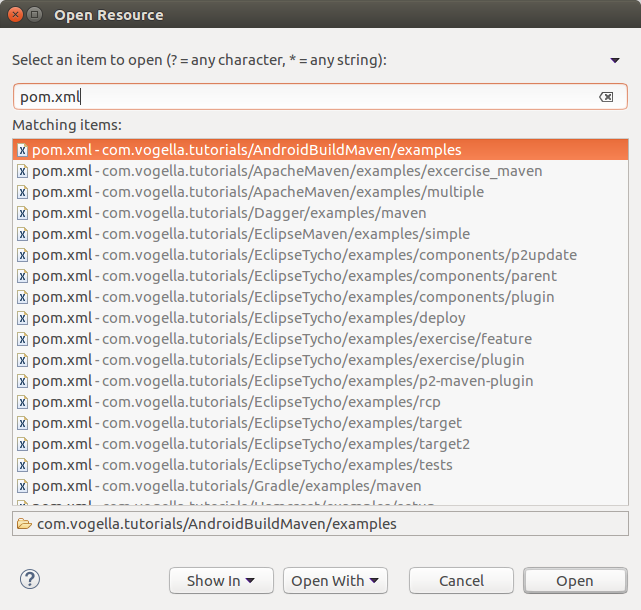Select pom.xml in EclipseTycho exercise/feature

(x=320, y=339)
